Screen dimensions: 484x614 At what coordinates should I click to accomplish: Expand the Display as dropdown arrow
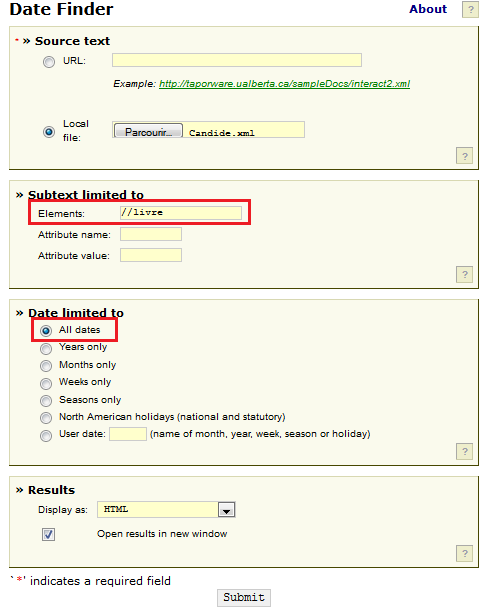[226, 510]
